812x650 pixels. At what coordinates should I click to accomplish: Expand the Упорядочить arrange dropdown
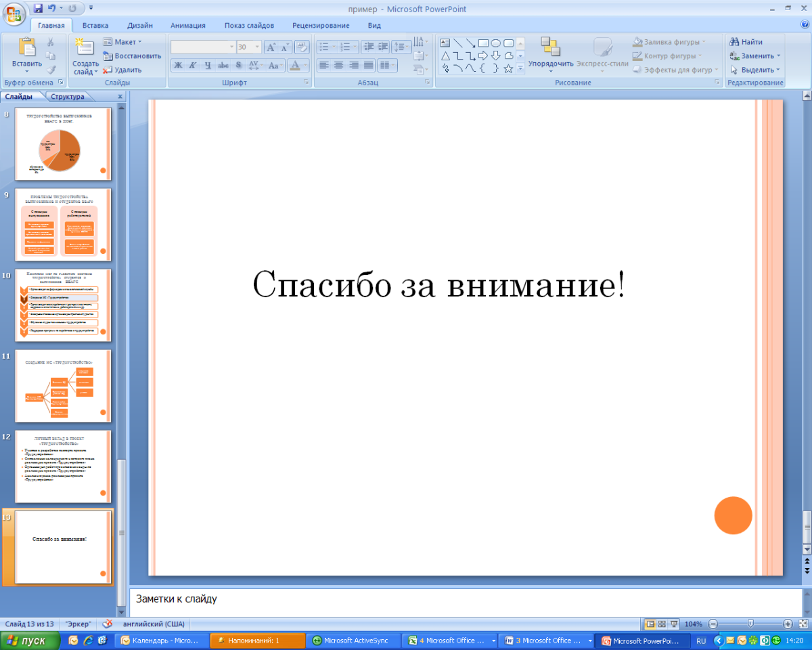(550, 64)
